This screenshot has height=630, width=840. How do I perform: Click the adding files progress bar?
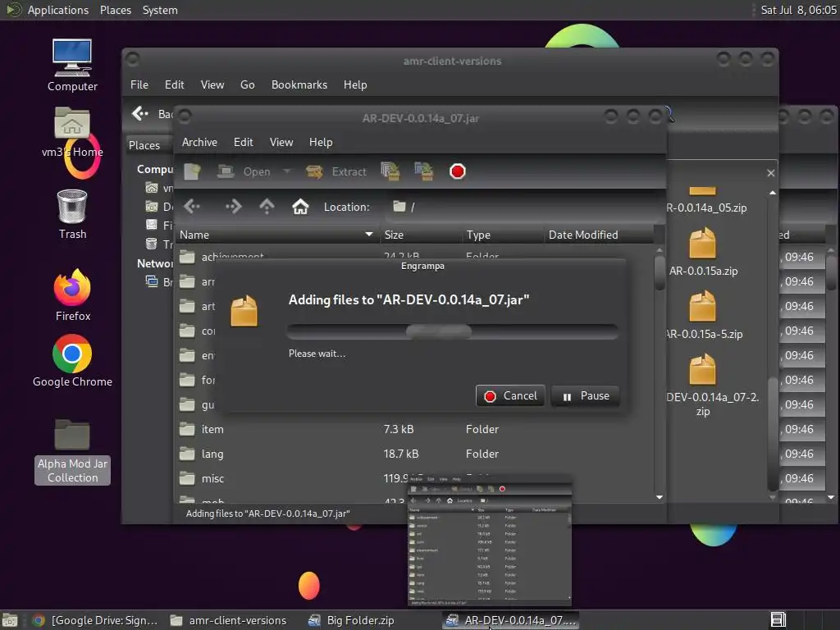coord(453,331)
